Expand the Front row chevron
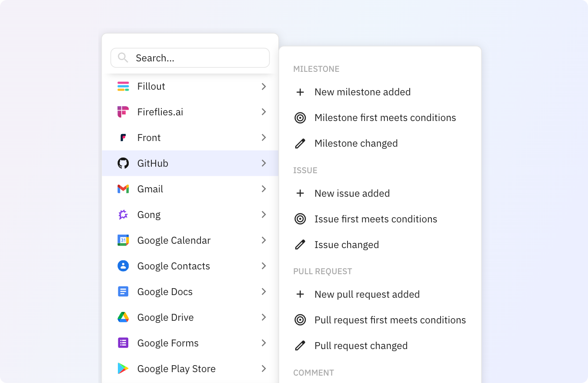The height and width of the screenshot is (383, 588). point(264,138)
